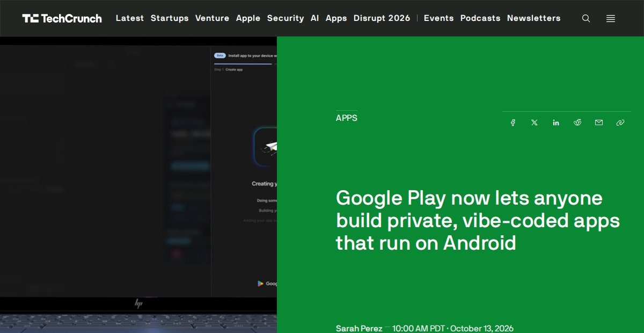Click the article hero image of laptop
Image resolution: width=644 pixels, height=333 pixels.
pos(138,185)
